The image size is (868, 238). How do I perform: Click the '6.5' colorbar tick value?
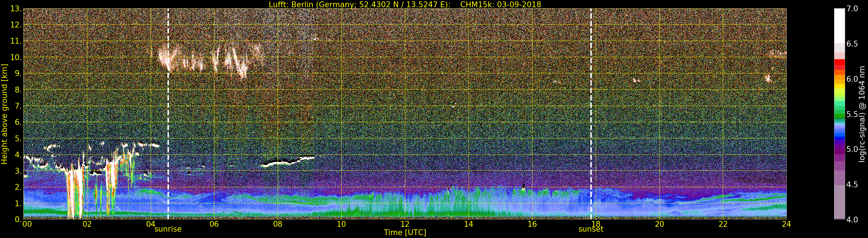tap(852, 44)
